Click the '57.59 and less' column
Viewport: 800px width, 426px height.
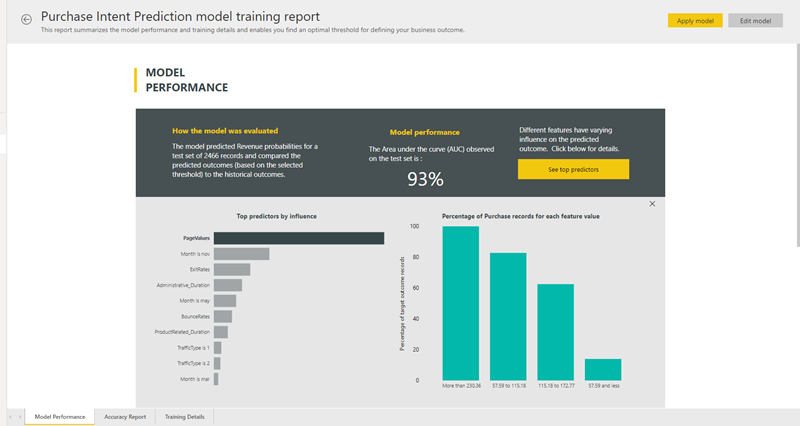tap(603, 368)
